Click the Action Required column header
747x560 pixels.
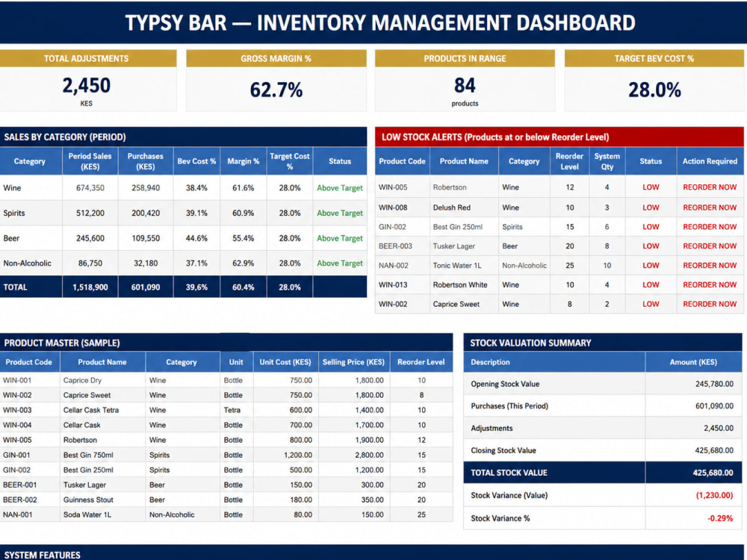coord(710,161)
